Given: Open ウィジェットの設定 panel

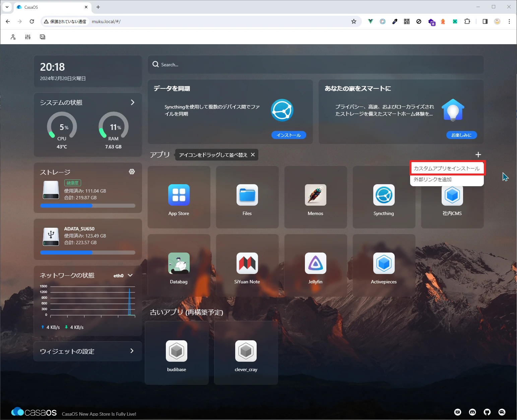Looking at the screenshot, I should 88,351.
